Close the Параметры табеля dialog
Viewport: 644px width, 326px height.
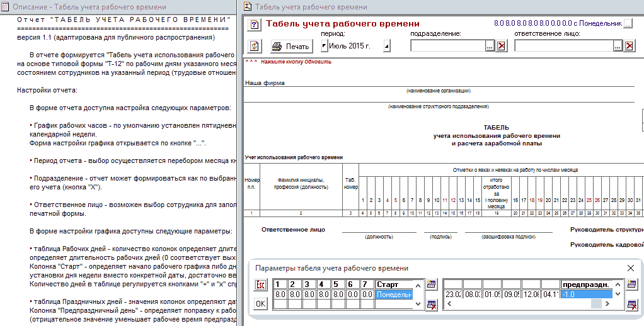click(631, 268)
